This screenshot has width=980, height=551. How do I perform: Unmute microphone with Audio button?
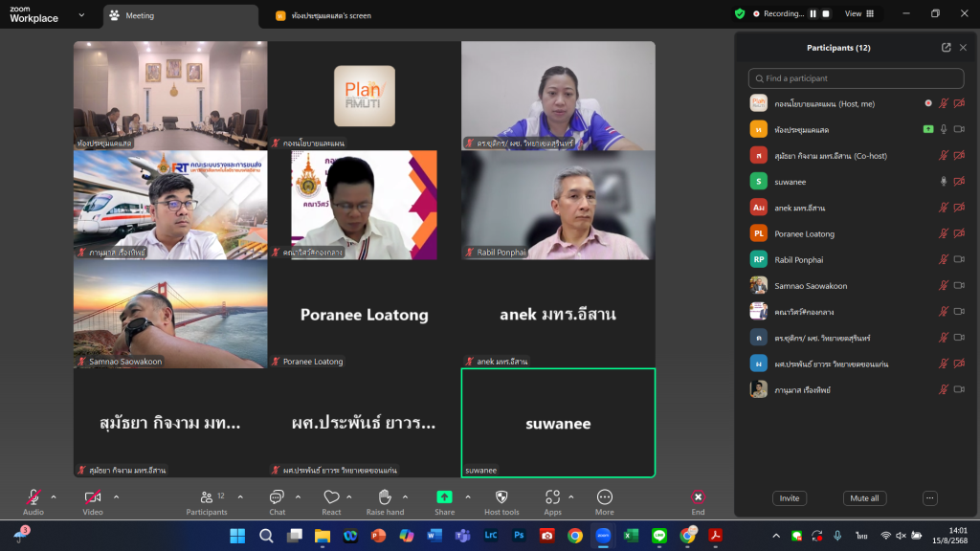click(33, 497)
